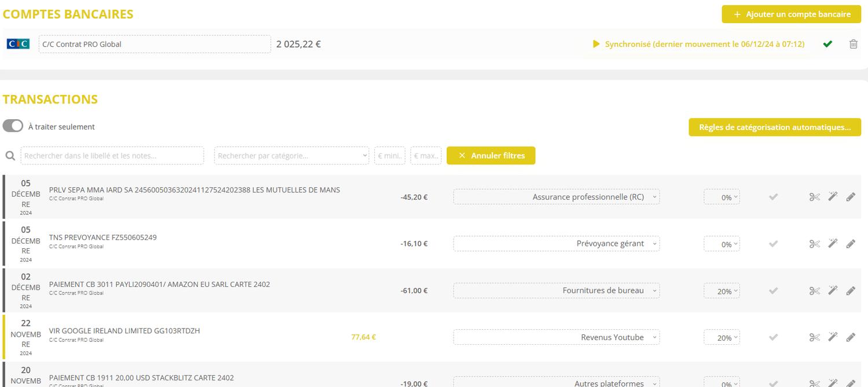Edit the GOOGLE IRELAND transaction with pencil

click(x=851, y=337)
